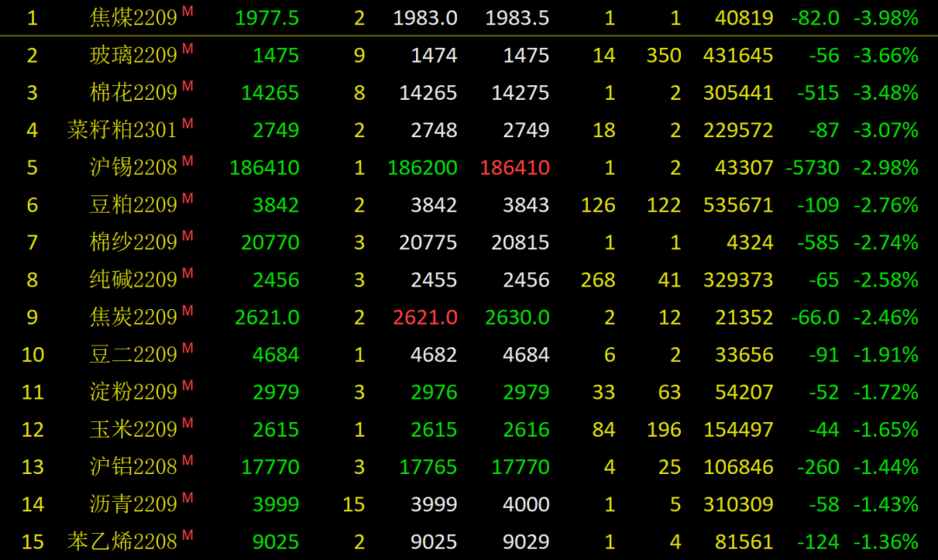Click the -3.98% change value
Viewport: 938px width, 560px height.
(885, 18)
